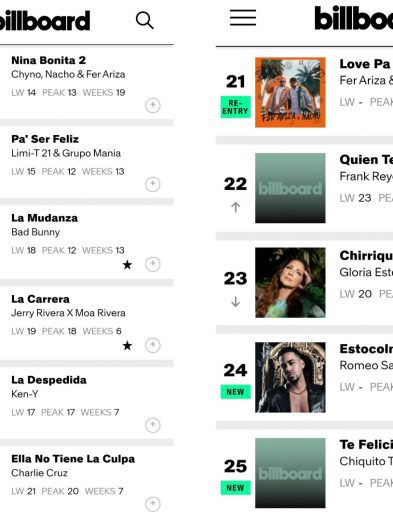Click the star icon on La Mudanza
Viewport: 393px width, 520px height.
pos(127,265)
